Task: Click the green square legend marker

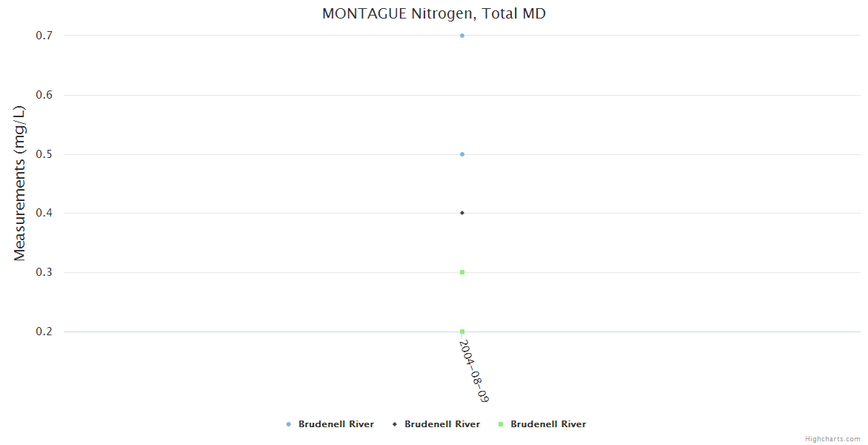Action: click(x=501, y=424)
